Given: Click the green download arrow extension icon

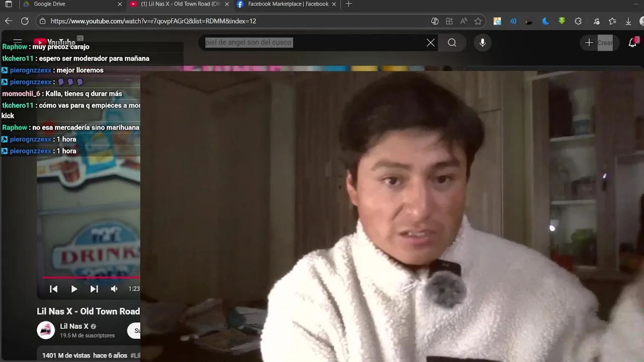Looking at the screenshot, I should (562, 21).
